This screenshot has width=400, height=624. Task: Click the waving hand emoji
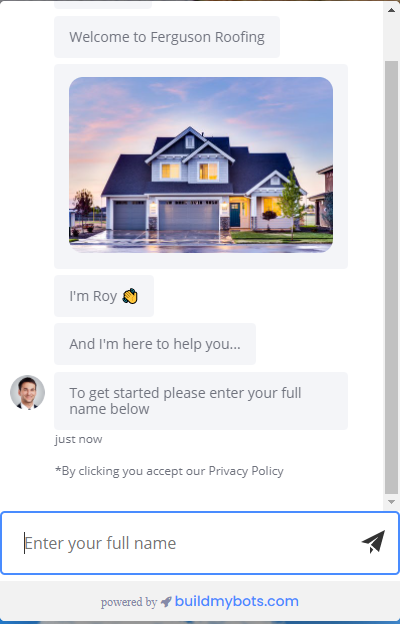[130, 296]
